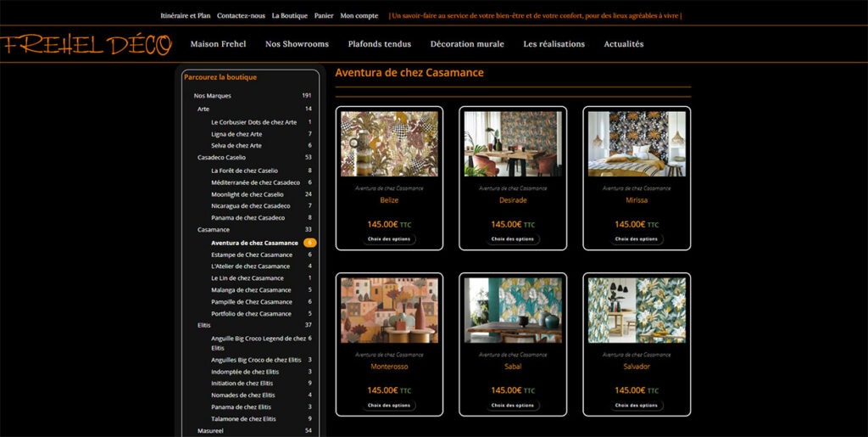Image resolution: width=868 pixels, height=437 pixels.
Task: Open Mon compte link
Action: [359, 16]
